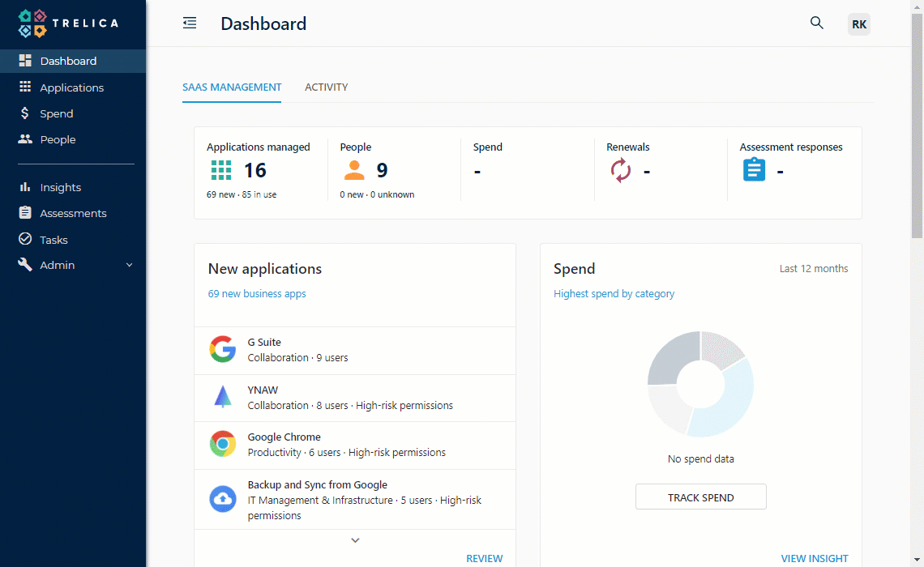This screenshot has width=924, height=567.
Task: Click the Dashboard sidebar icon
Action: point(25,61)
